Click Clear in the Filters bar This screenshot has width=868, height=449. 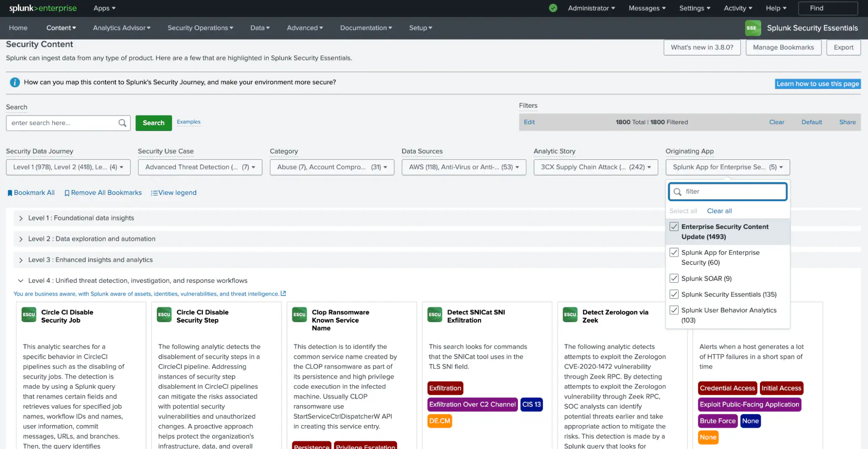(x=776, y=122)
